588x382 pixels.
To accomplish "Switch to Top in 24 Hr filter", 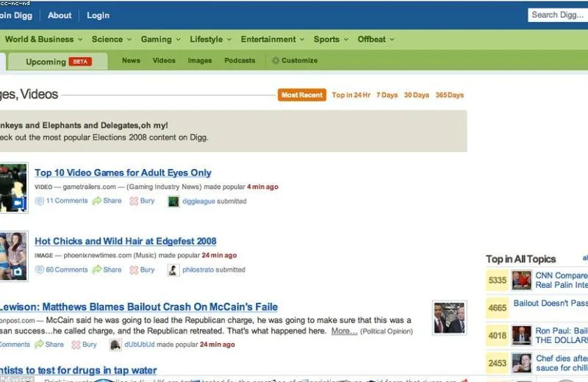I will [x=351, y=95].
